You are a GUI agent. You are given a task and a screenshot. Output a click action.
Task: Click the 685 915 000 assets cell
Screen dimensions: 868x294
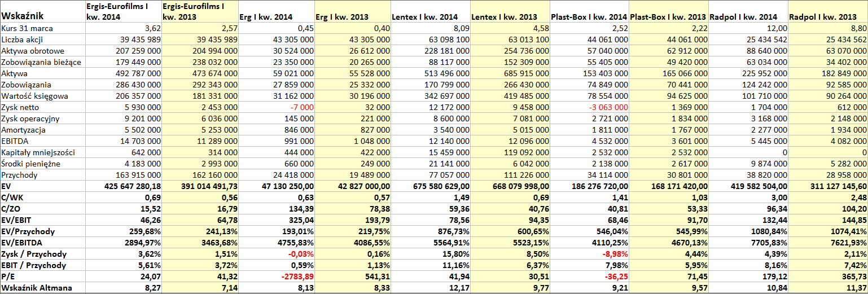pos(509,73)
